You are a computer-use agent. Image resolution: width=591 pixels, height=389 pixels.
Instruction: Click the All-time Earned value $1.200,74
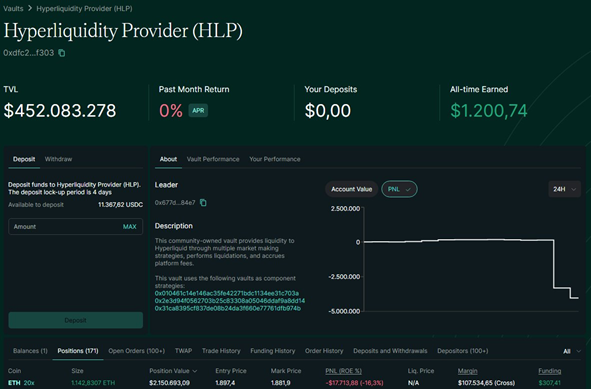click(488, 110)
